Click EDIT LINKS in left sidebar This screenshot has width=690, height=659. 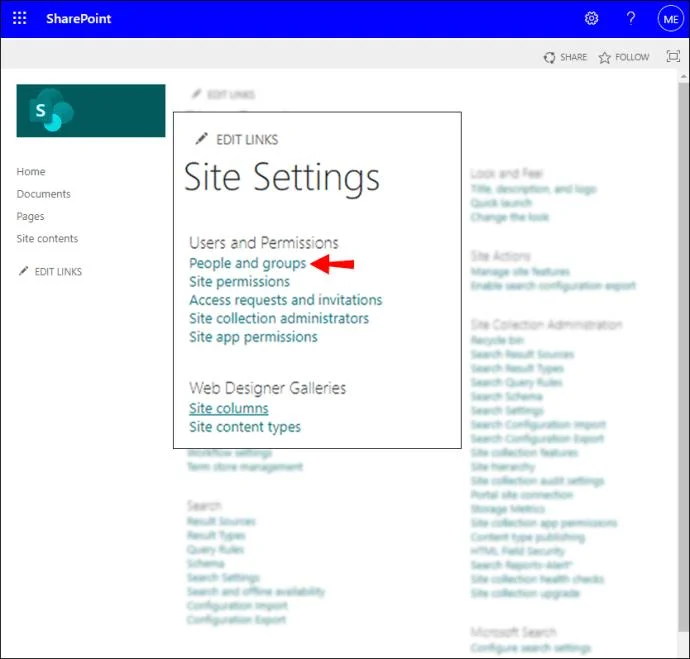[58, 271]
